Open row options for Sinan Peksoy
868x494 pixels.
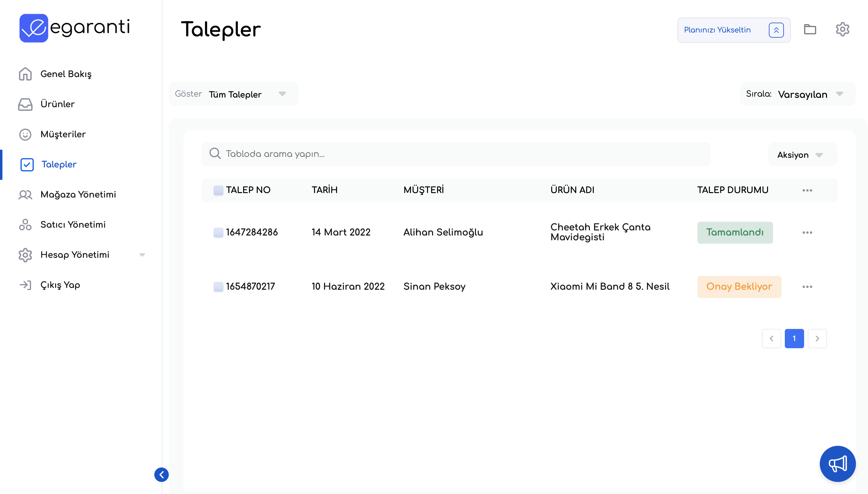tap(807, 287)
